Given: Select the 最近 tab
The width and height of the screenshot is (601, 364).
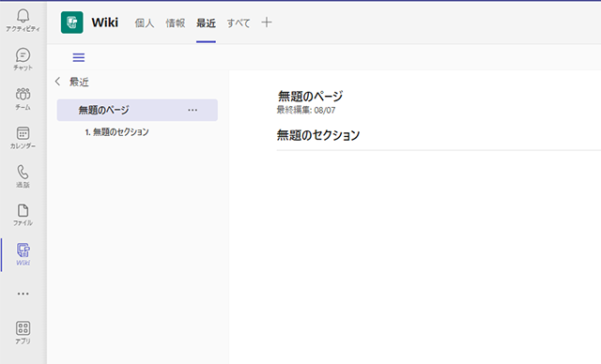Looking at the screenshot, I should pos(206,23).
